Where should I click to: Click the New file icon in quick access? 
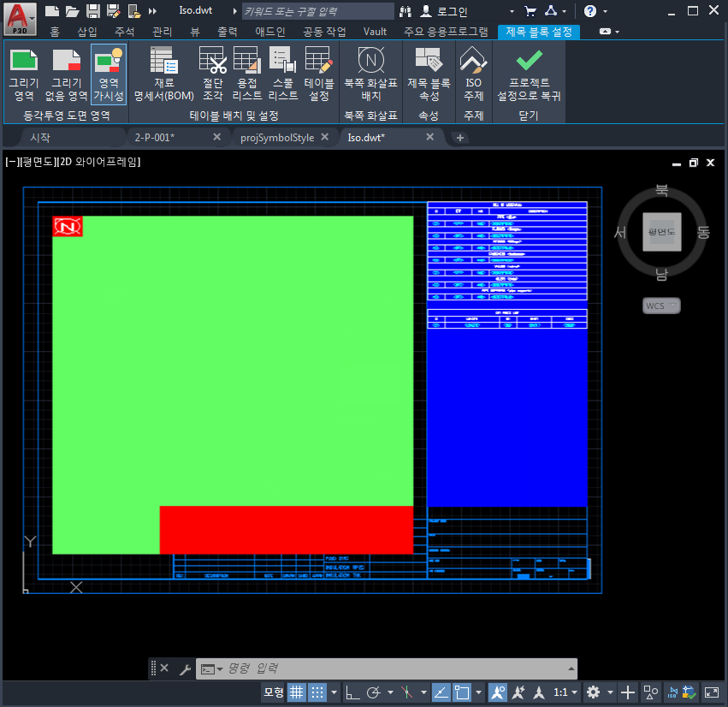pos(52,10)
